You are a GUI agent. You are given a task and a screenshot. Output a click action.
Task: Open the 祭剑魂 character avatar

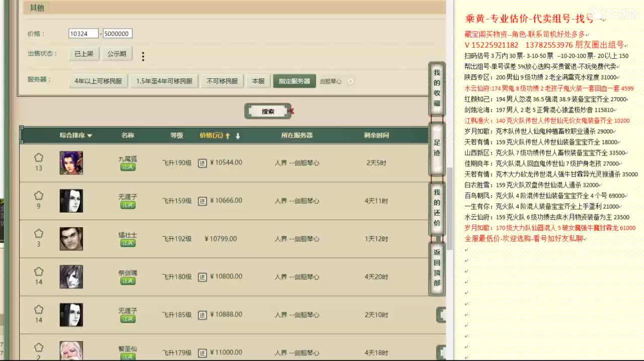(71, 277)
